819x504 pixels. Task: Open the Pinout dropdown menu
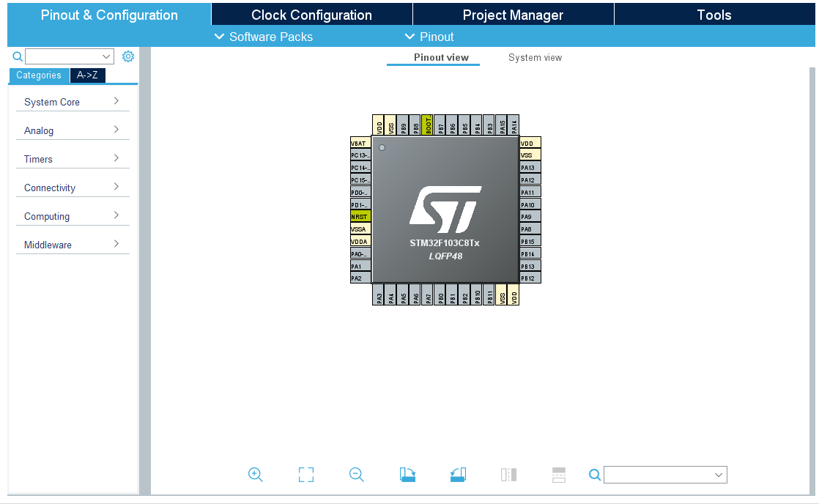click(429, 37)
